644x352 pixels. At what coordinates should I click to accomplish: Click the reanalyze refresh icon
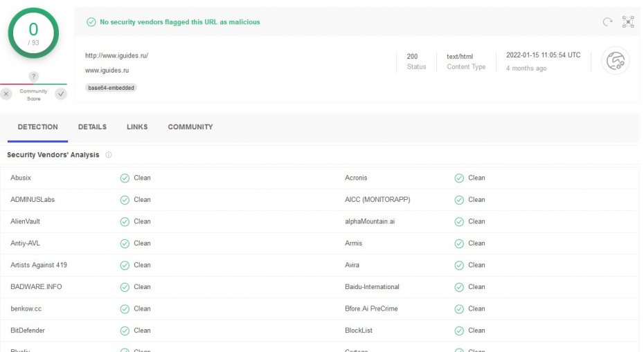607,22
